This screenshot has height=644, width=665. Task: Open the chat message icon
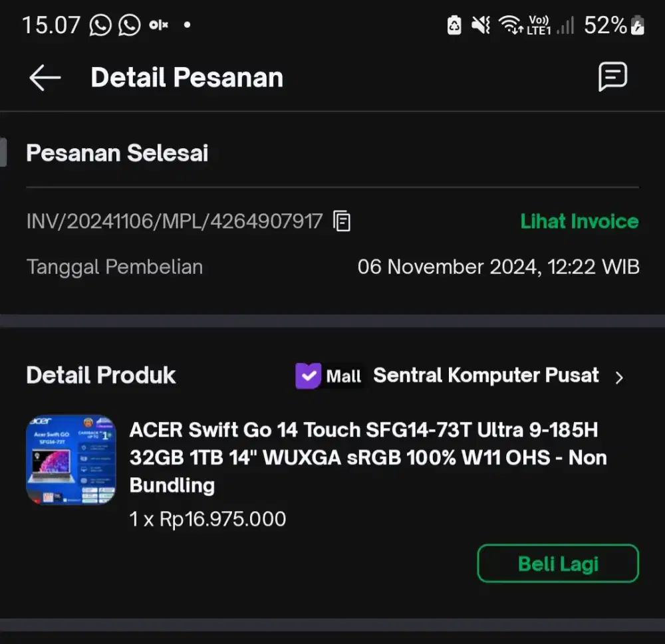pos(612,77)
